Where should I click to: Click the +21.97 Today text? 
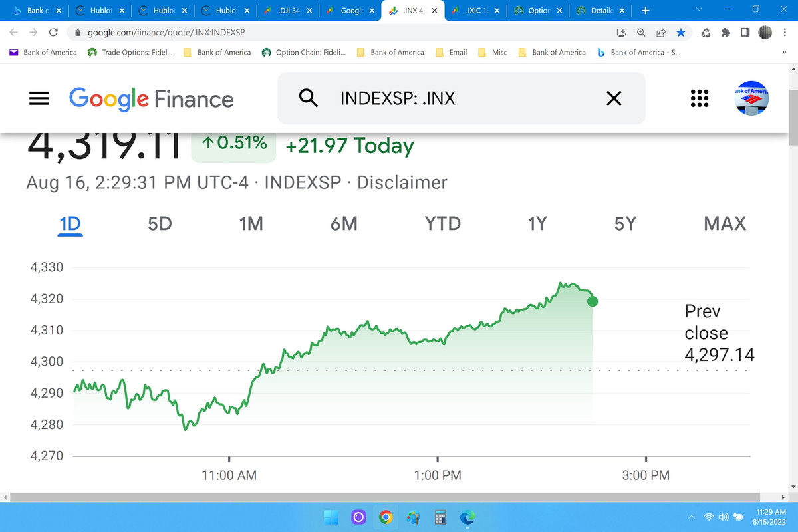coord(350,146)
